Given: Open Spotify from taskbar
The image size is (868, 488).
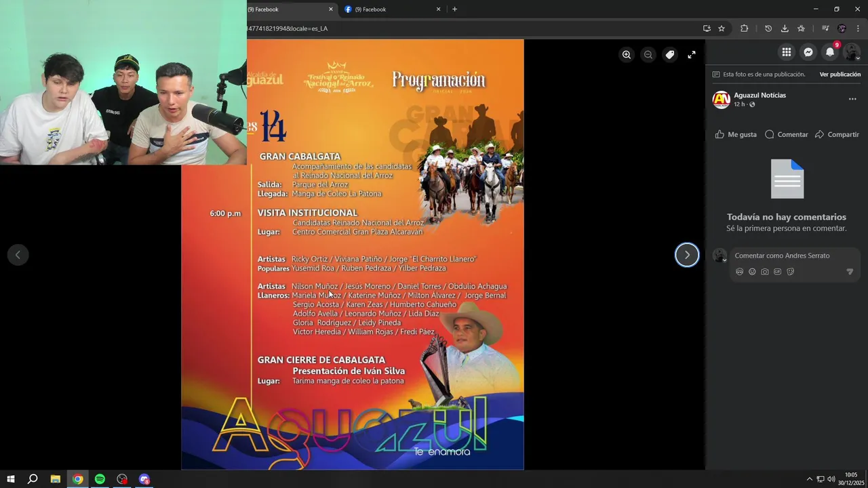Looking at the screenshot, I should (x=100, y=479).
